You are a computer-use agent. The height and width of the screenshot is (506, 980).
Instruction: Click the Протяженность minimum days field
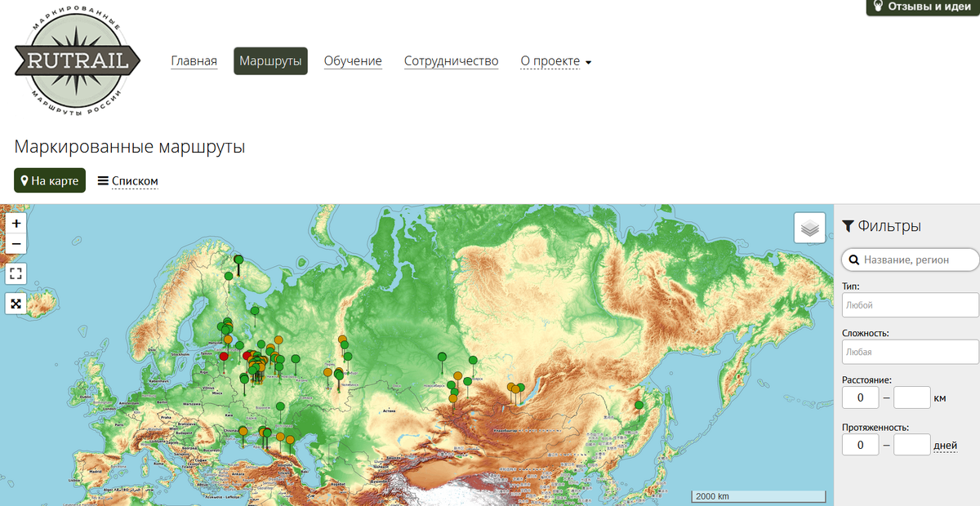[860, 445]
